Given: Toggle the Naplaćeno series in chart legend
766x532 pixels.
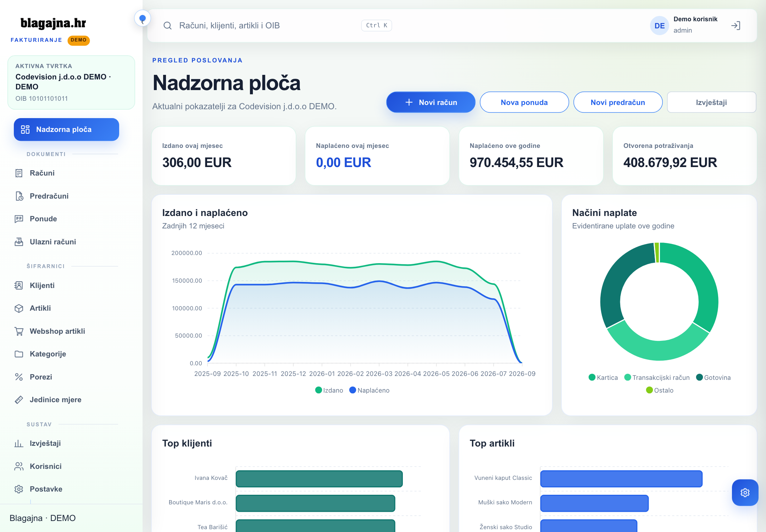Looking at the screenshot, I should (x=369, y=390).
